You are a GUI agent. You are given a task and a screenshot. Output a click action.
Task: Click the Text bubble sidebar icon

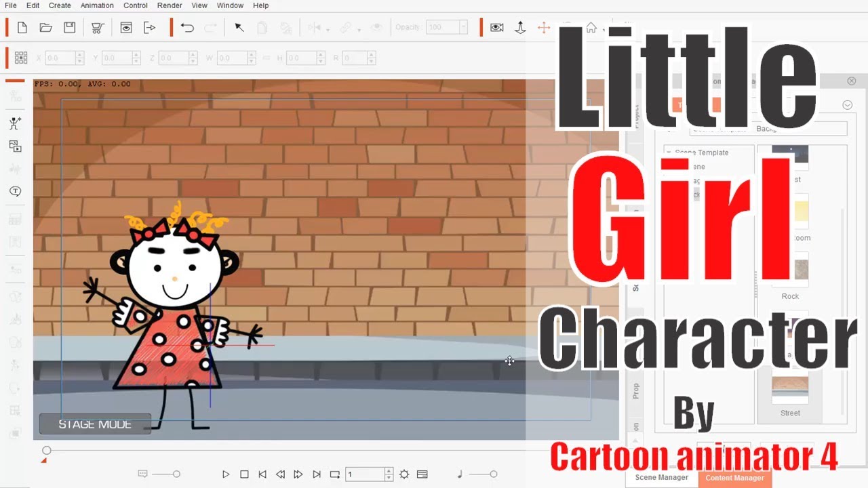tap(15, 192)
